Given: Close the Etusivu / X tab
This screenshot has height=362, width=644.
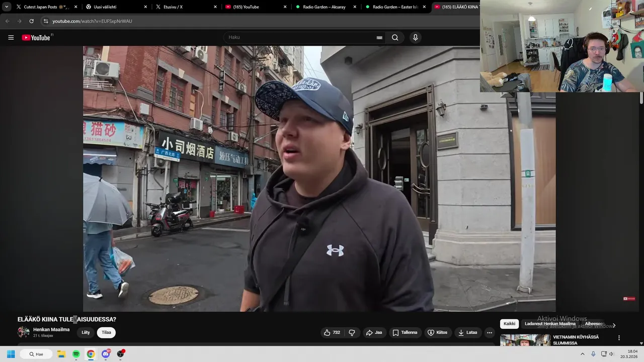Looking at the screenshot, I should [215, 7].
